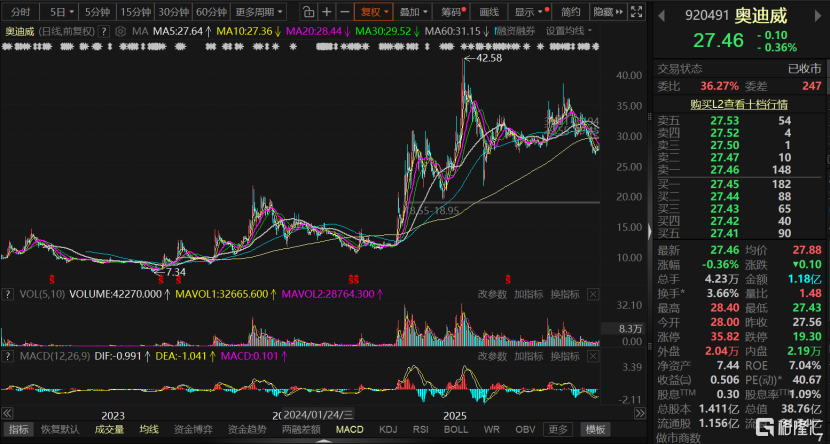Open 设置均线 dropdown

[569, 31]
